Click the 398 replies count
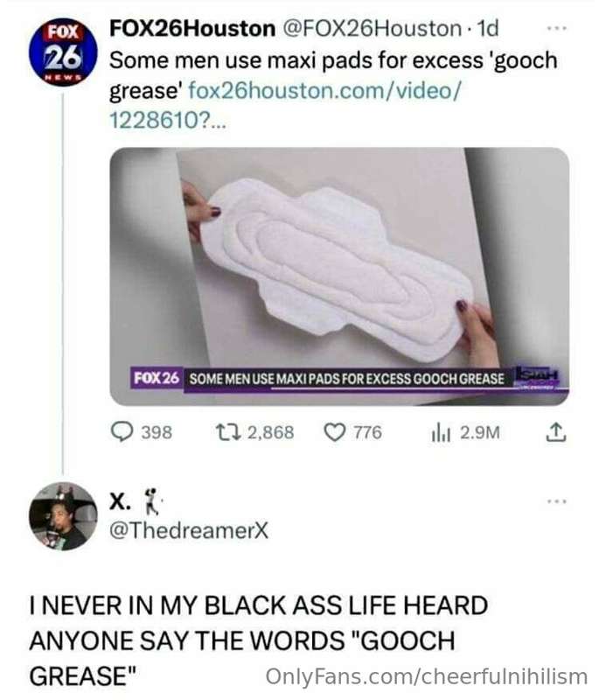 pos(157,432)
